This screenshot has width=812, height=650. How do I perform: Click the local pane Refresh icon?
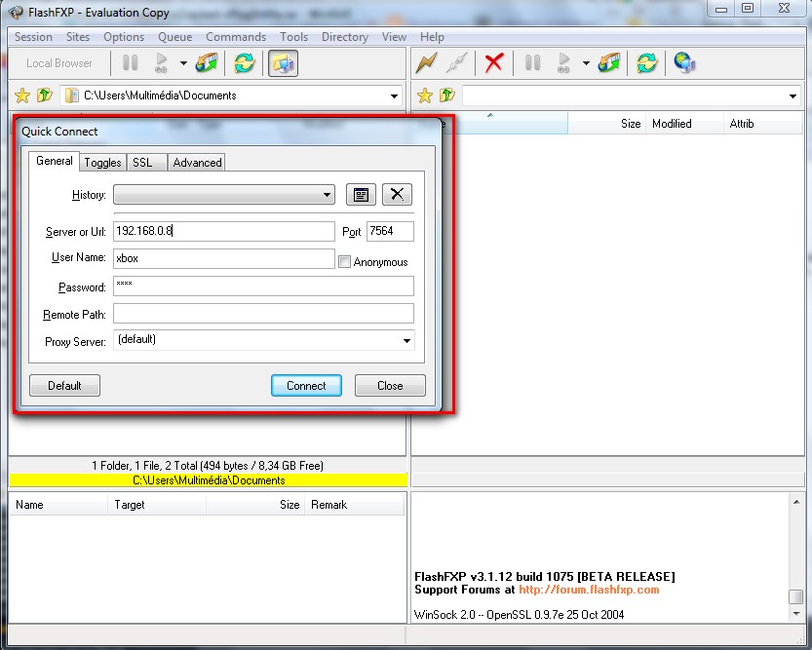244,63
